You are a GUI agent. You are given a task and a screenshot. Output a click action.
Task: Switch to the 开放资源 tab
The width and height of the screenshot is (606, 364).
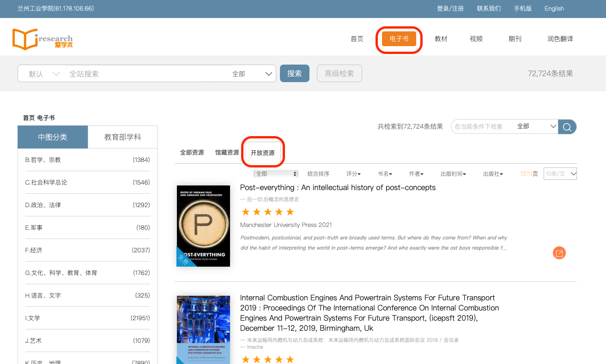pyautogui.click(x=262, y=153)
